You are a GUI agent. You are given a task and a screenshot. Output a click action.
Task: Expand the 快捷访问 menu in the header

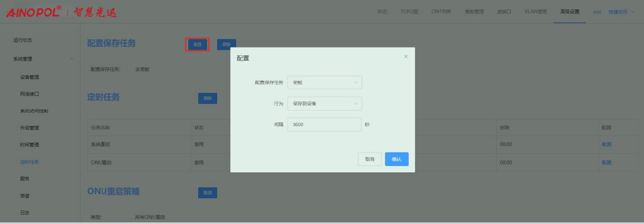tap(621, 12)
